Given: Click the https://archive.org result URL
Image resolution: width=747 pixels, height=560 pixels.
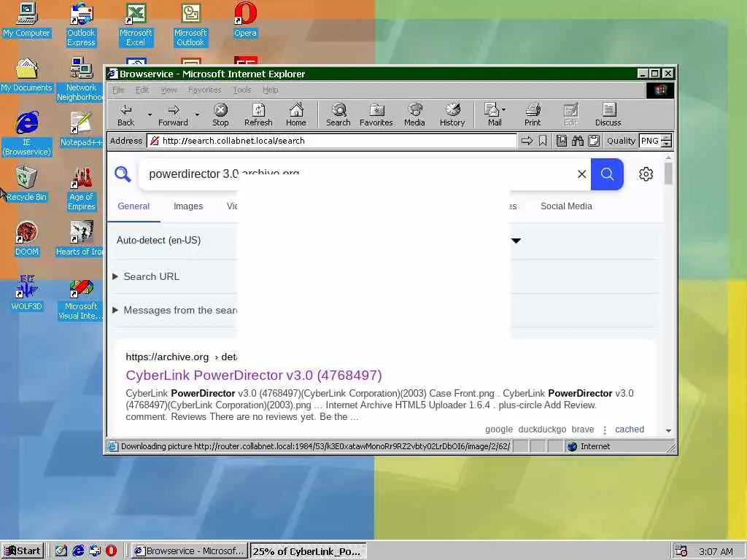Looking at the screenshot, I should coord(167,357).
